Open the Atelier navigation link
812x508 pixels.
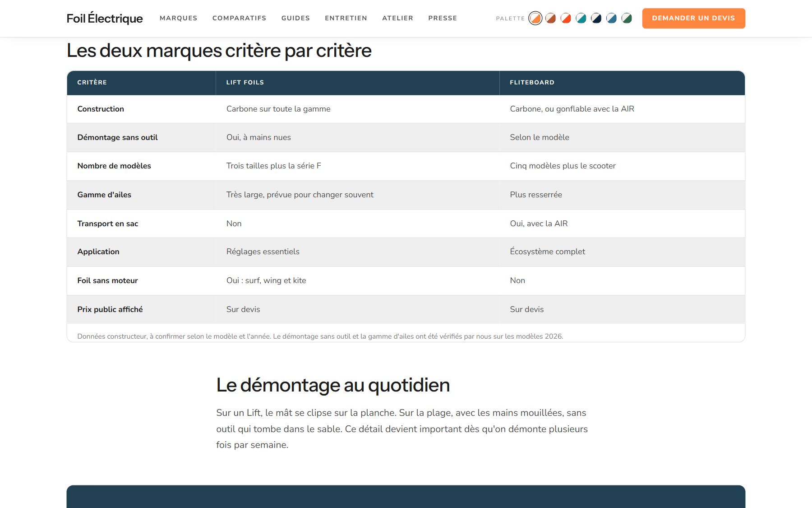coord(397,19)
